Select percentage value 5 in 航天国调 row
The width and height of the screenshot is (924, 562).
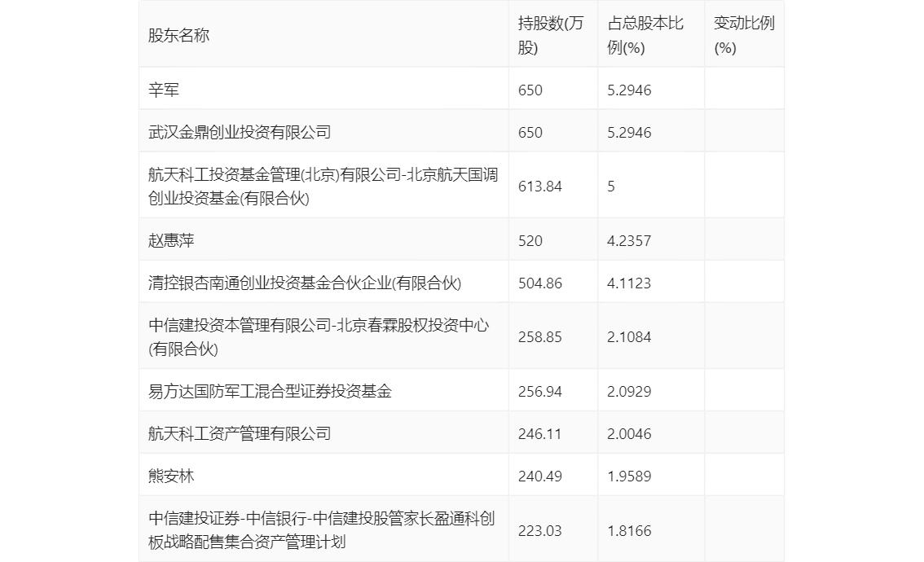611,187
